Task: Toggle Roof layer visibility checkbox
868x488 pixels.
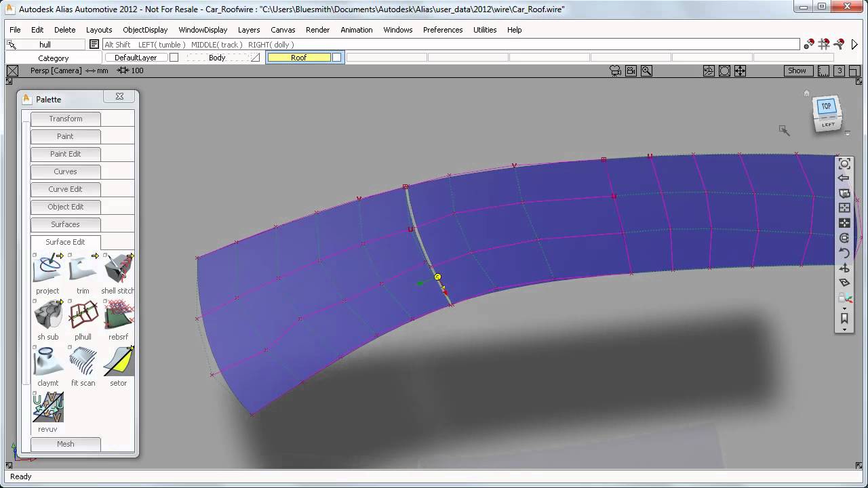Action: coord(336,58)
